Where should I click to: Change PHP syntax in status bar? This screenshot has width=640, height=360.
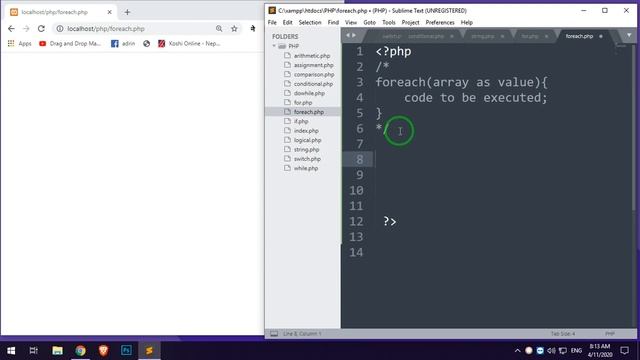click(x=610, y=334)
